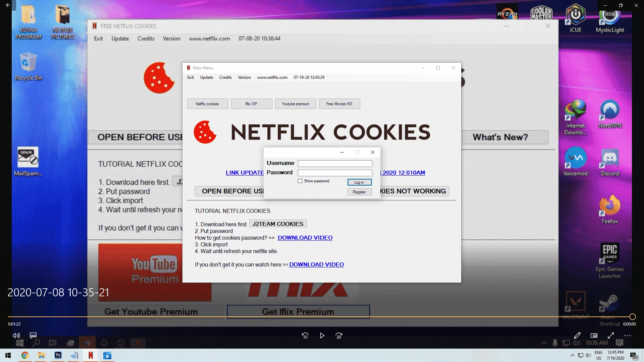Viewport: 644px width, 362px height.
Task: Select the iCUE desktop shortcut
Action: pyautogui.click(x=575, y=18)
